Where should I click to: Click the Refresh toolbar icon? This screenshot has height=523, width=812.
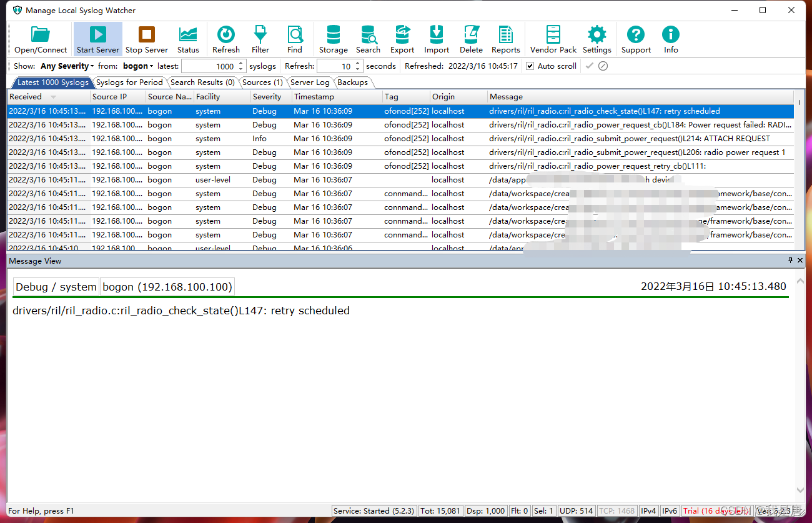225,38
